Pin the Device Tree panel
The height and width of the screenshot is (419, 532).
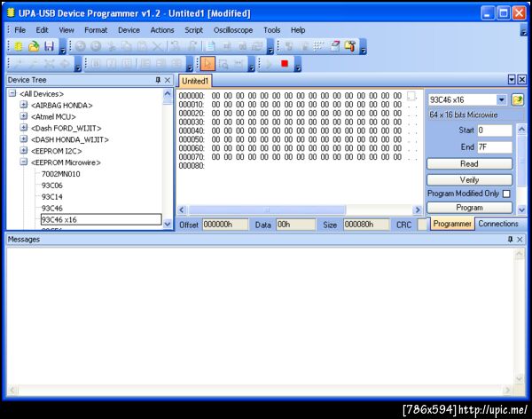[x=158, y=80]
